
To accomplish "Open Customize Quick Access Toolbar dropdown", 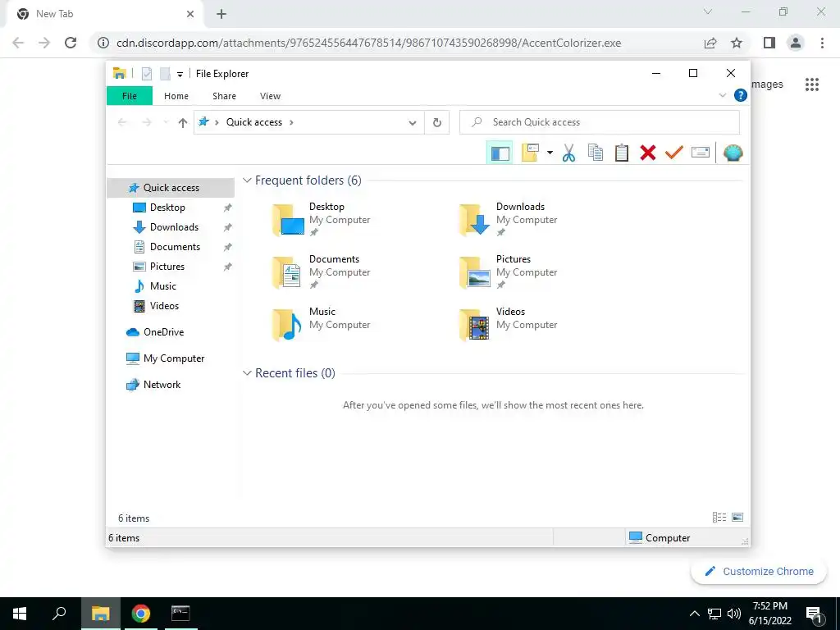I will point(180,75).
